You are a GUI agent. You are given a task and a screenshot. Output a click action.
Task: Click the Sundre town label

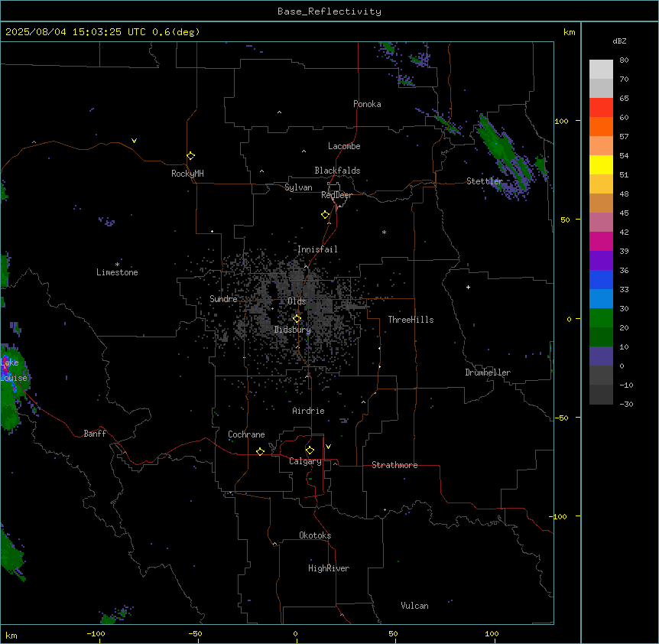[223, 299]
